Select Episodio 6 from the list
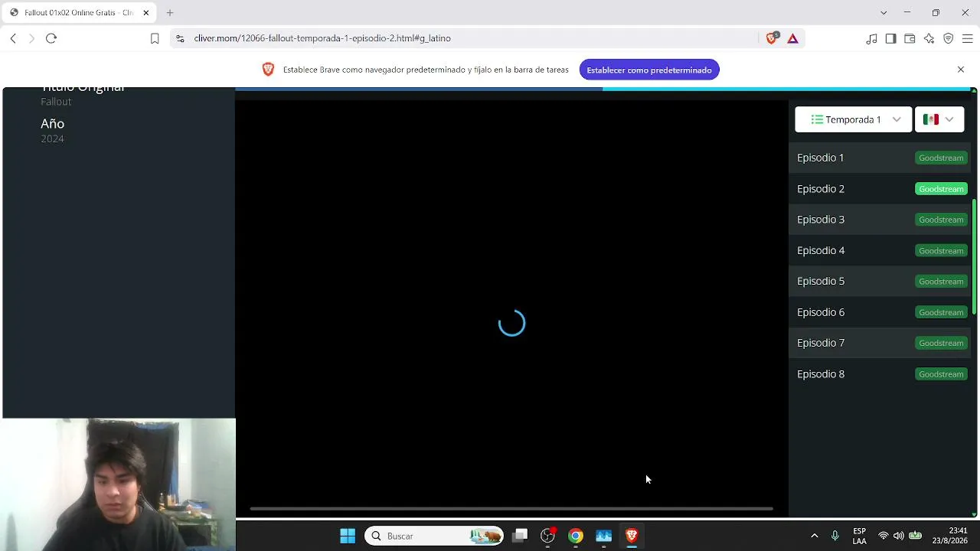This screenshot has height=551, width=980. coord(821,312)
